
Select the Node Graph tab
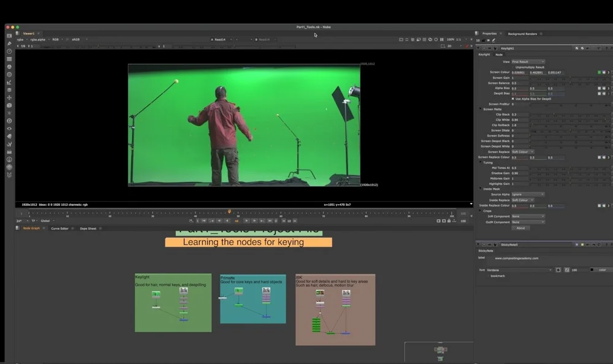tap(31, 229)
